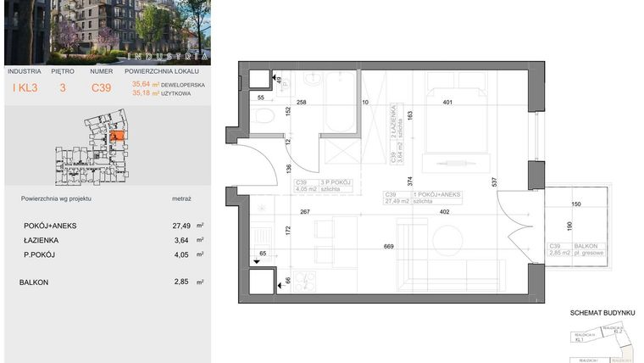Click the bathtub symbol in the bathroom
The width and height of the screenshot is (644, 363).
click(340, 102)
